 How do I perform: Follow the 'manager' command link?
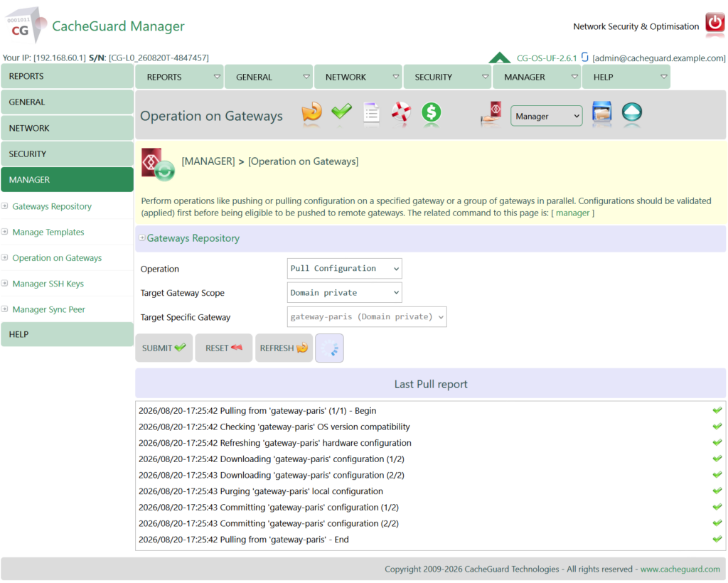(x=572, y=213)
